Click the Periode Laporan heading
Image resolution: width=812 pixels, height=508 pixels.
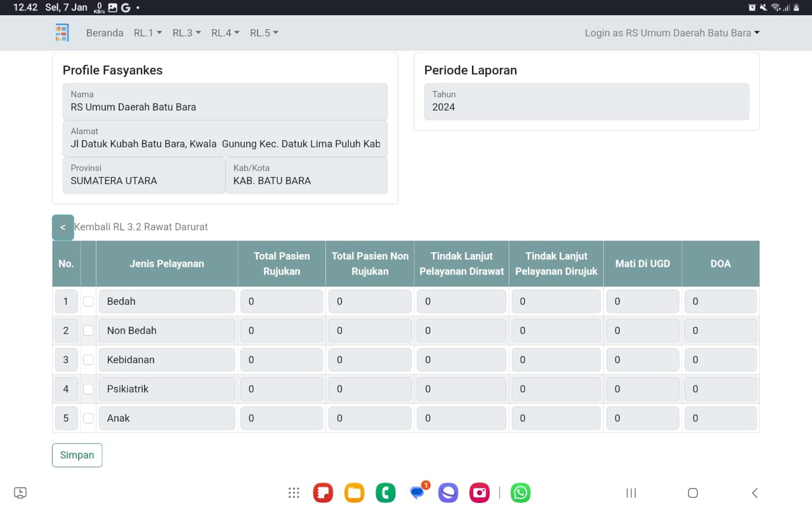[471, 70]
